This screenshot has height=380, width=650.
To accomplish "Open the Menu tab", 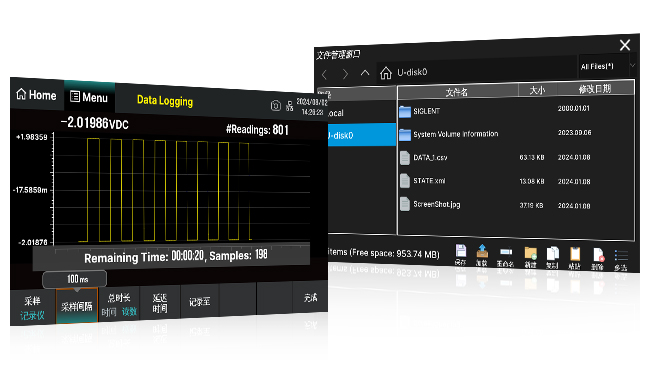I will click(x=89, y=97).
